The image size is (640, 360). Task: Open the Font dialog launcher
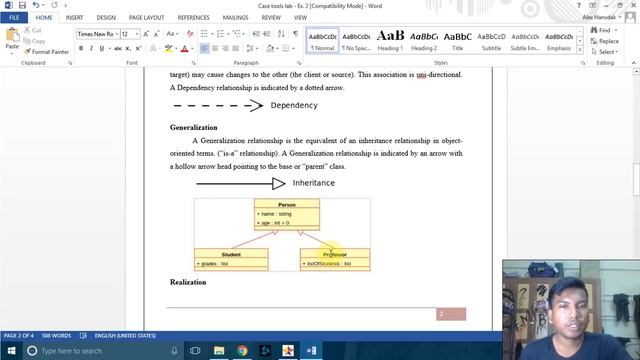193,63
